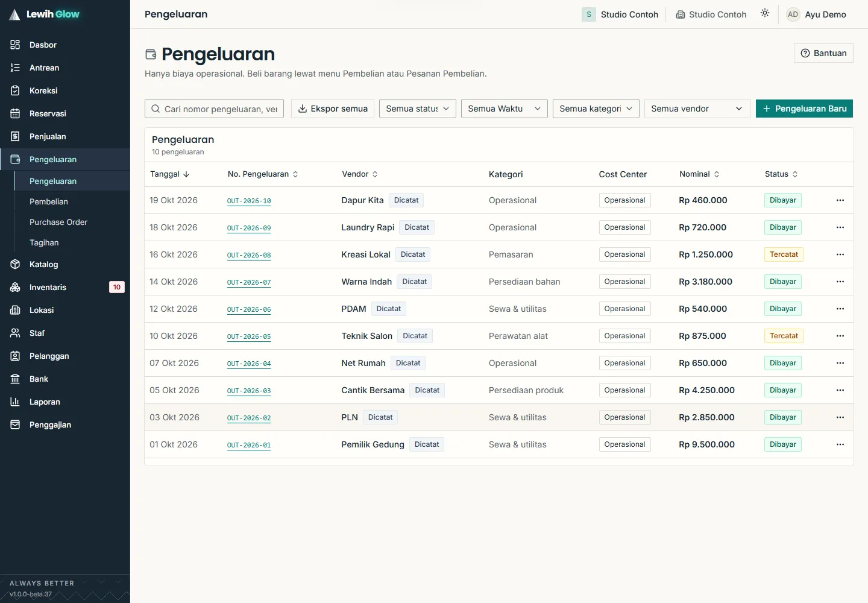Sort by Nominal column header
The width and height of the screenshot is (868, 603).
point(700,174)
